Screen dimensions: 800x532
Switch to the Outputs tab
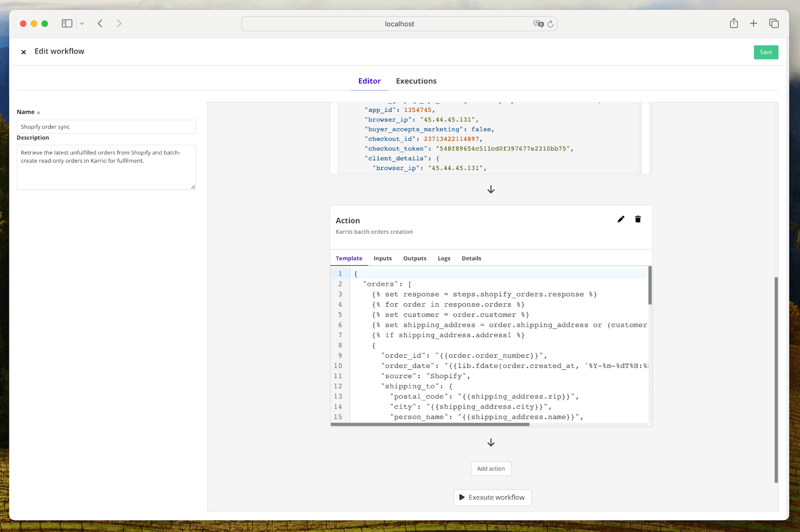(414, 258)
